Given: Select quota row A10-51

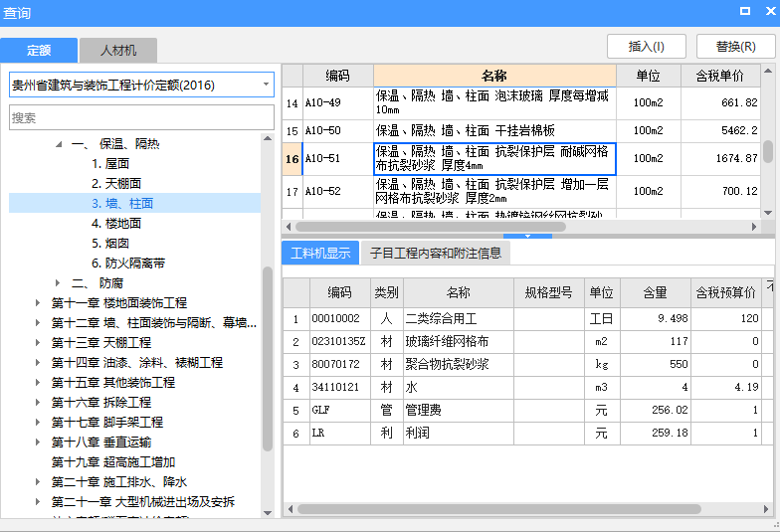Looking at the screenshot, I should (521, 159).
